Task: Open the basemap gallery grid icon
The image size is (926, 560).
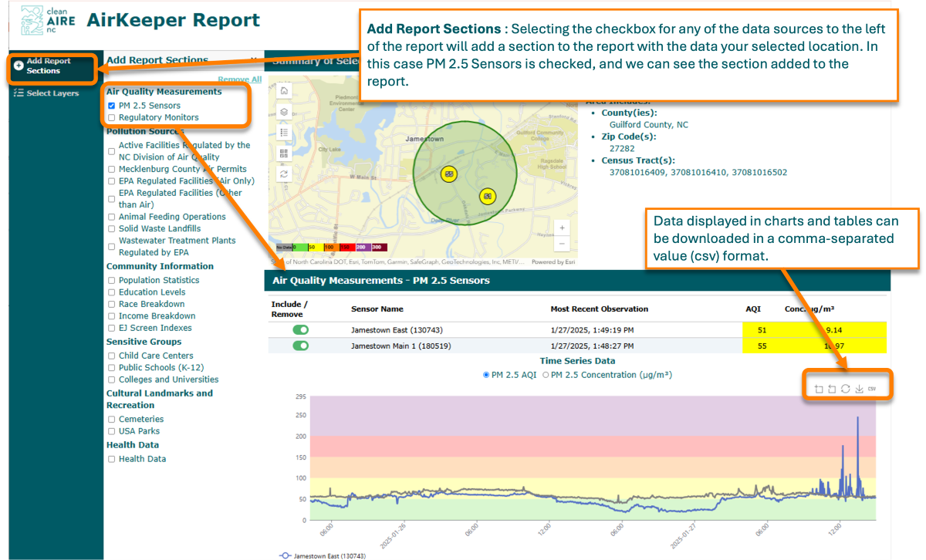Action: pos(284,153)
